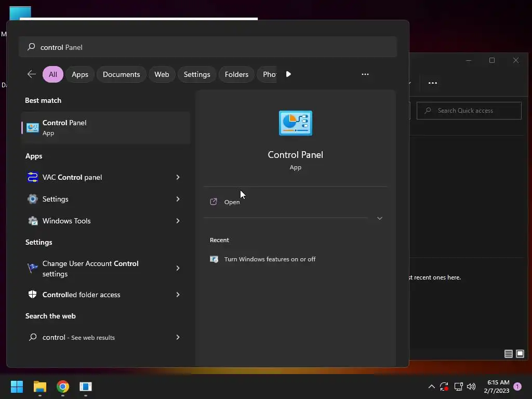Click the search box with control Panel
Image resolution: width=532 pixels, height=399 pixels.
pos(208,47)
